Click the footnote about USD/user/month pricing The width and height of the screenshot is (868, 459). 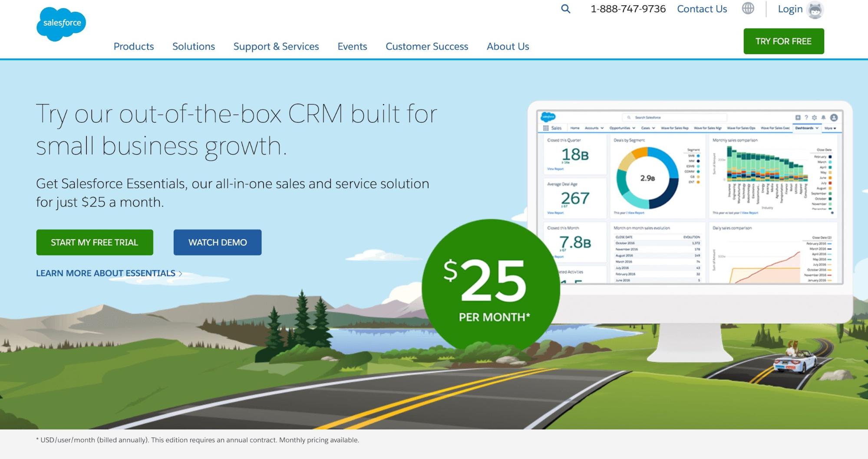(198, 440)
